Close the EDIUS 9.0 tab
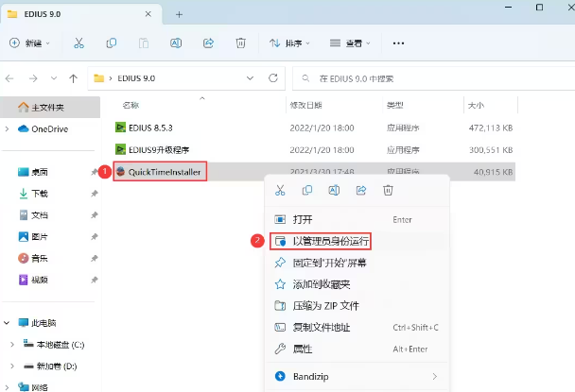The height and width of the screenshot is (392, 575). [148, 14]
